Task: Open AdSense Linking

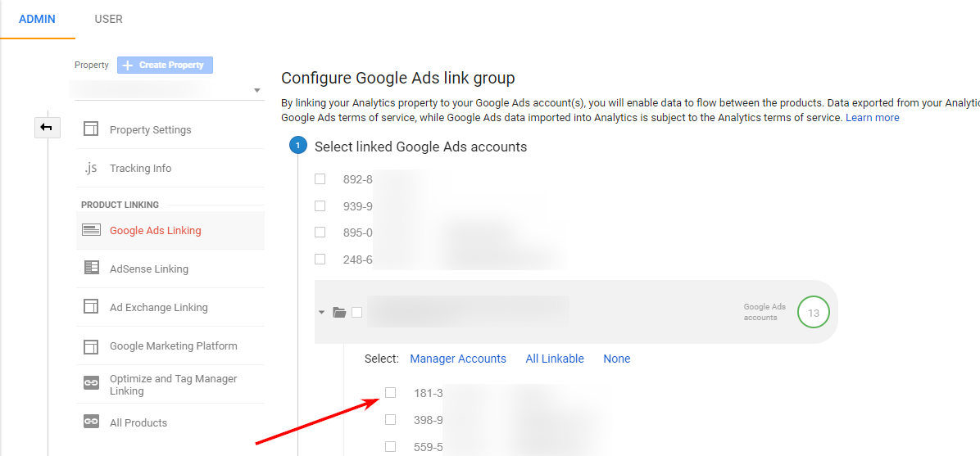Action: 149,269
